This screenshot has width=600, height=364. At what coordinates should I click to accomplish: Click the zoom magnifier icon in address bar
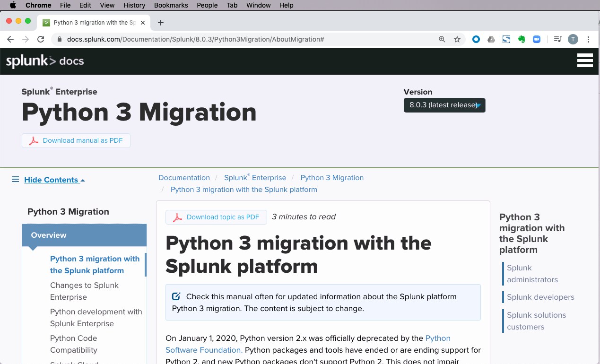coord(442,39)
